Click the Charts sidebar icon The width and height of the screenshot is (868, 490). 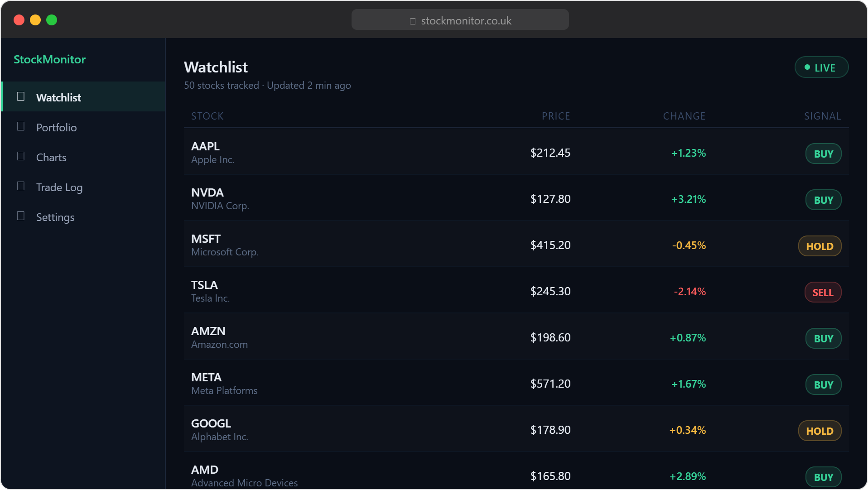[21, 156]
